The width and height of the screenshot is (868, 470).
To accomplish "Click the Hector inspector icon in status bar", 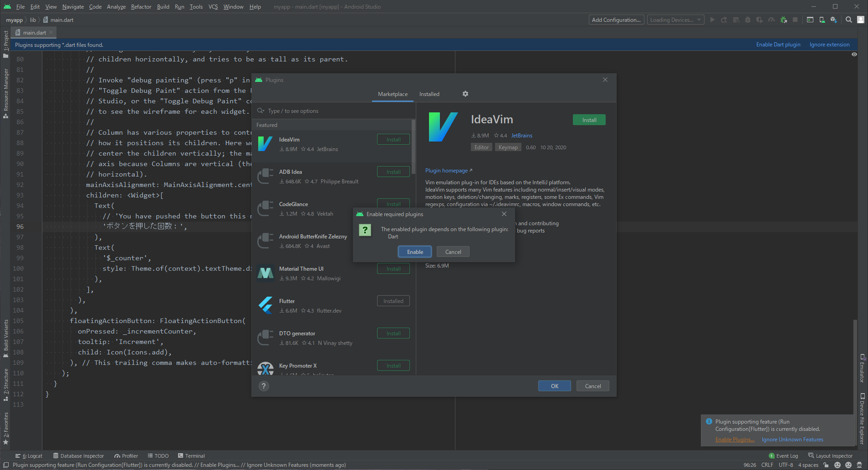I will click(x=859, y=465).
